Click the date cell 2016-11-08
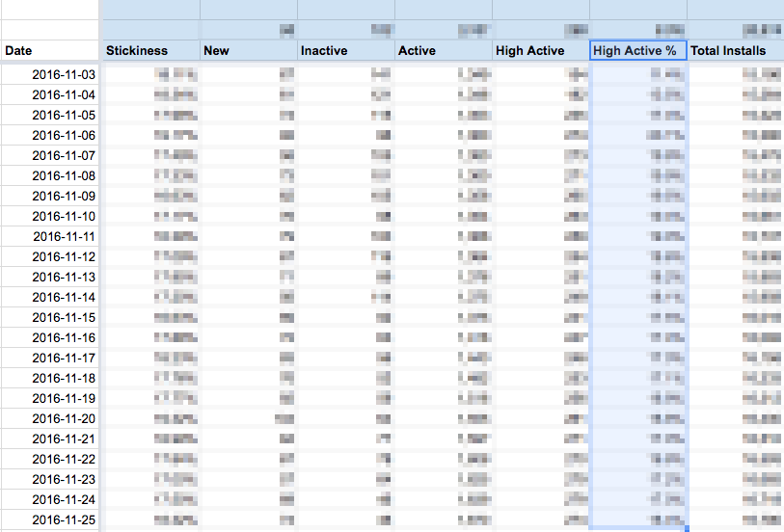The image size is (784, 532). 50,175
